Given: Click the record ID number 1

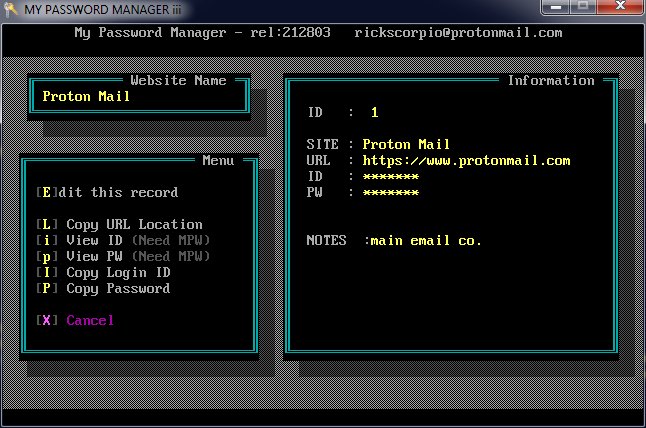Looking at the screenshot, I should click(374, 112).
